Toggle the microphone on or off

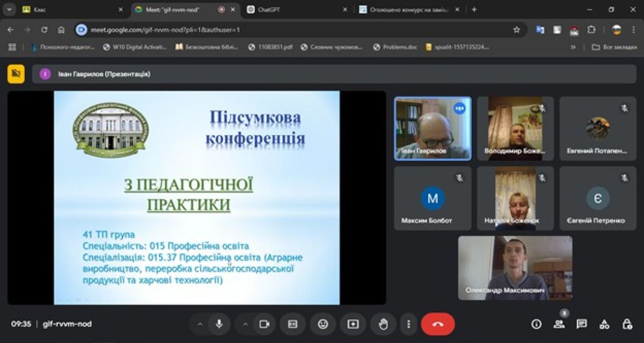219,324
